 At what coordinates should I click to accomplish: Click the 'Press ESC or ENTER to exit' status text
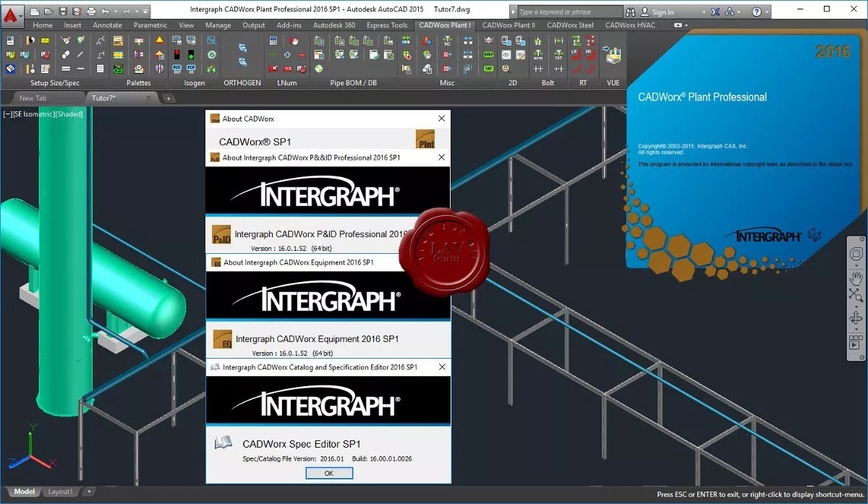click(760, 495)
